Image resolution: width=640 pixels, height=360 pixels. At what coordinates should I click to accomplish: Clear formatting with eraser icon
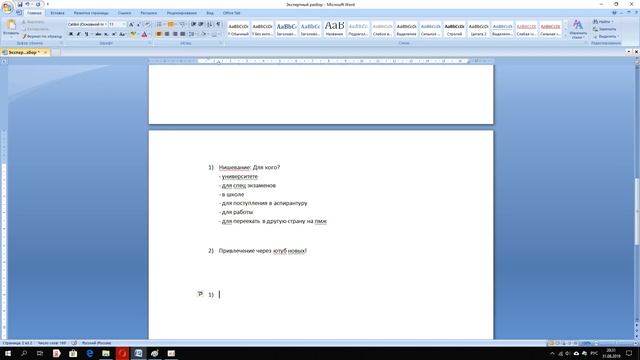click(x=147, y=24)
